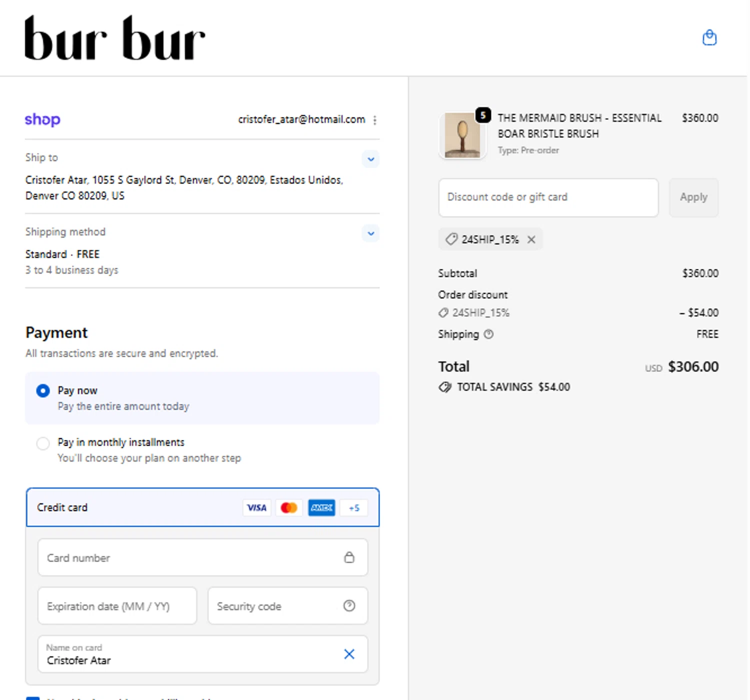Click the cristofer_atar@hotmail.com email text

[301, 119]
